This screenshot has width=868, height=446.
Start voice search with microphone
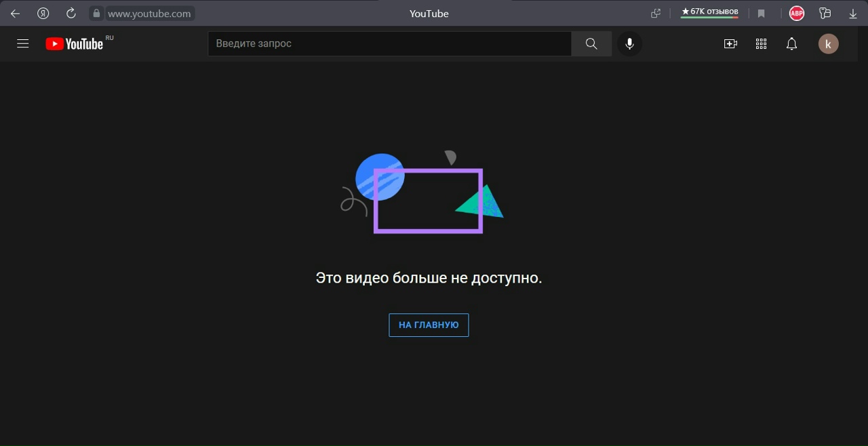[629, 44]
